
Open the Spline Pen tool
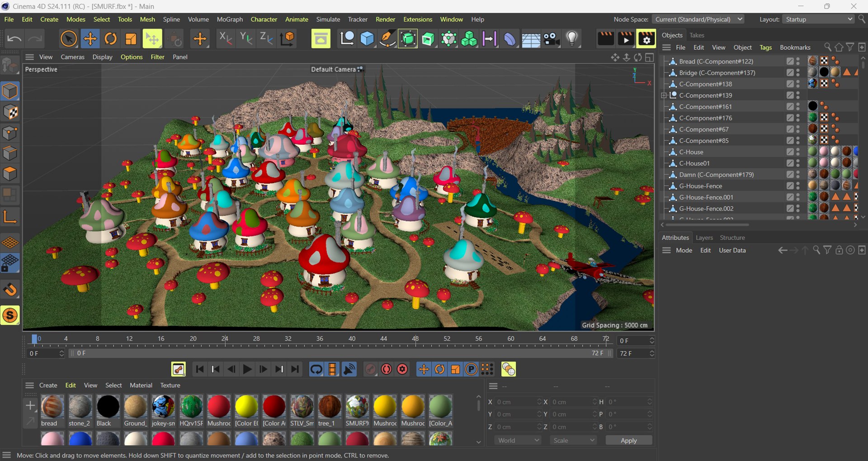[x=387, y=39]
